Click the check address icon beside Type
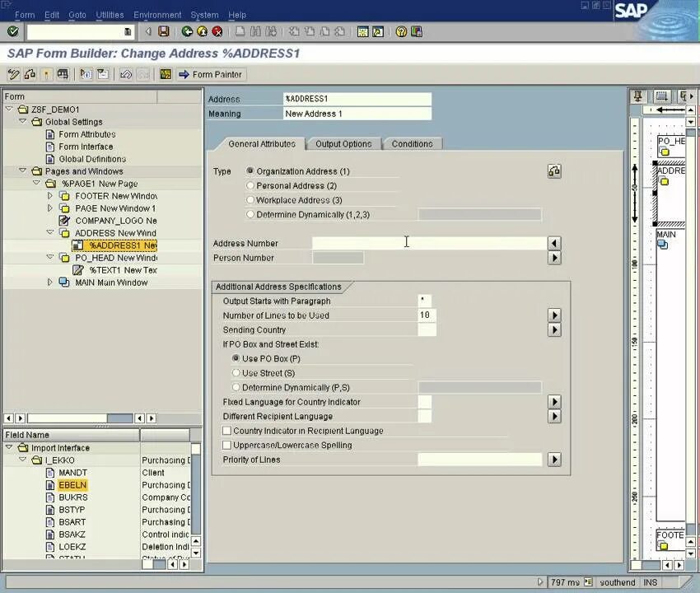This screenshot has width=700, height=593. (x=554, y=171)
